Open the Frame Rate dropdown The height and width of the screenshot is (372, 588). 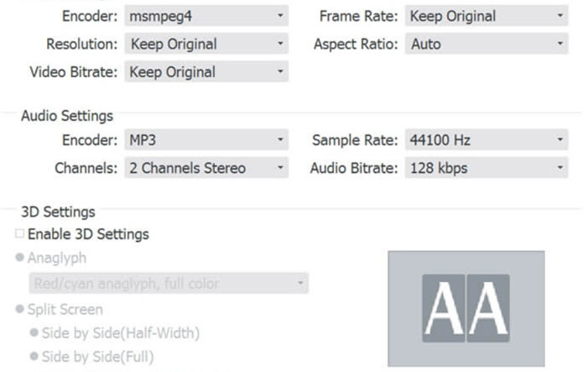click(485, 16)
